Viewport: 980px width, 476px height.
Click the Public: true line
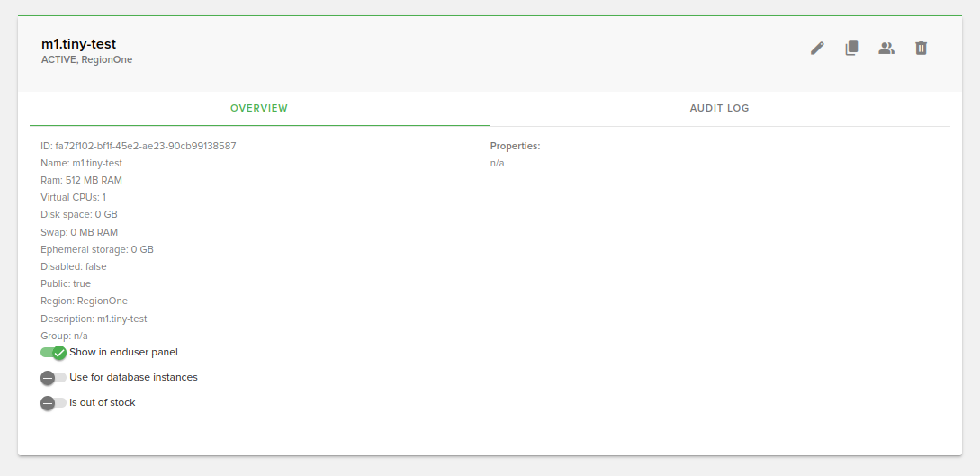pos(66,283)
